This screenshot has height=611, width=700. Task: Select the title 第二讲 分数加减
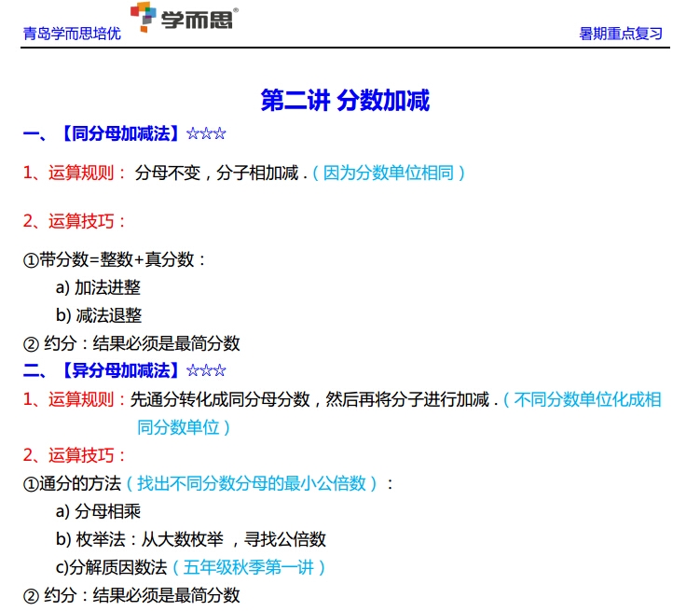345,101
